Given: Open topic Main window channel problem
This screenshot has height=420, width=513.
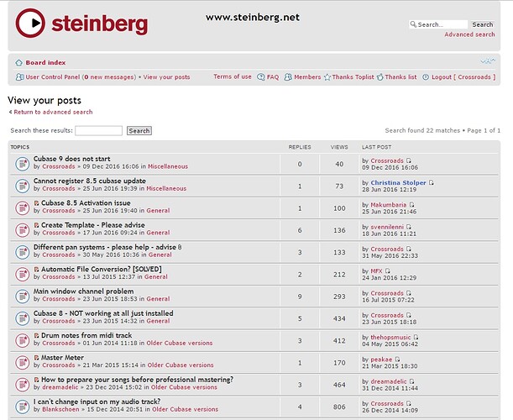Looking at the screenshot, I should pos(83,291).
